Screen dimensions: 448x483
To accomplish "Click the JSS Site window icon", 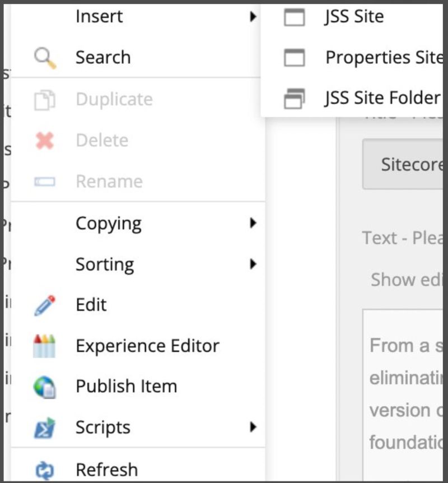I will click(295, 17).
